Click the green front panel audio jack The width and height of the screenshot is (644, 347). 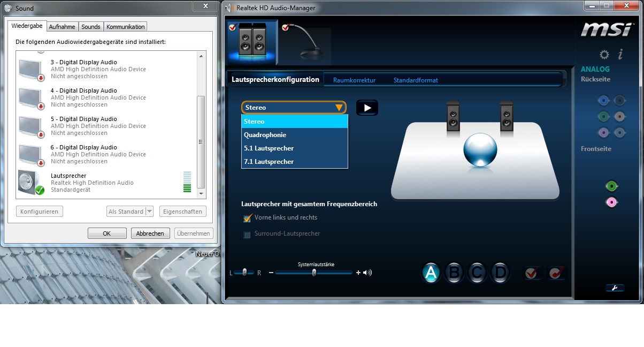(x=611, y=186)
